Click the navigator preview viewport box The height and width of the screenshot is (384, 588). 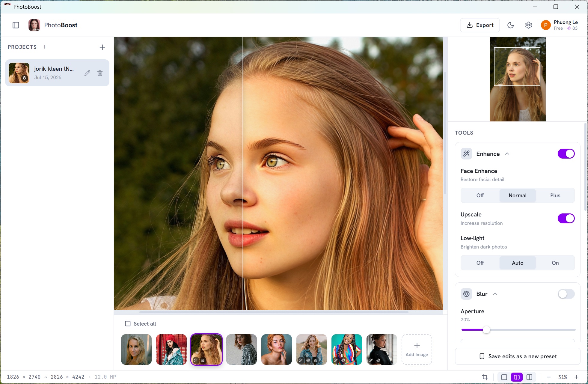pos(517,67)
